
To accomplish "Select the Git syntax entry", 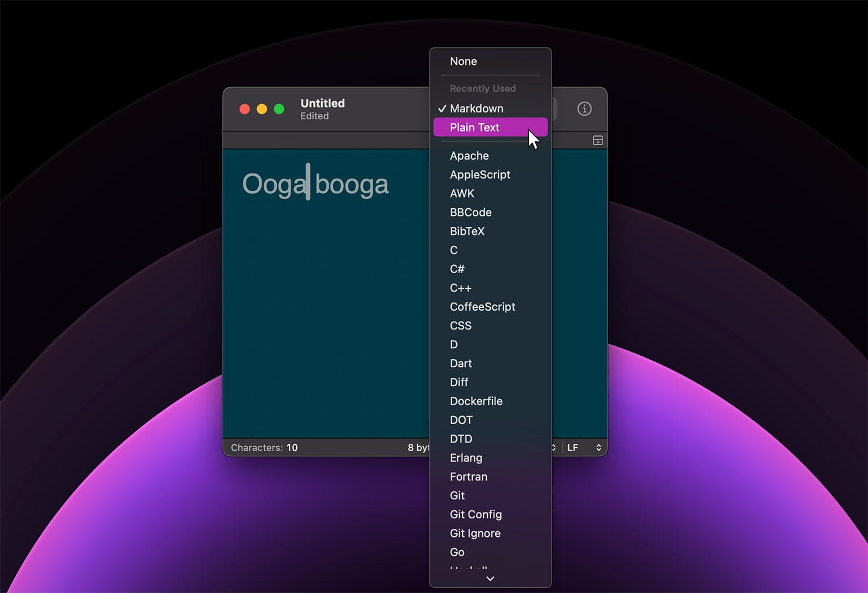I will pyautogui.click(x=490, y=496).
